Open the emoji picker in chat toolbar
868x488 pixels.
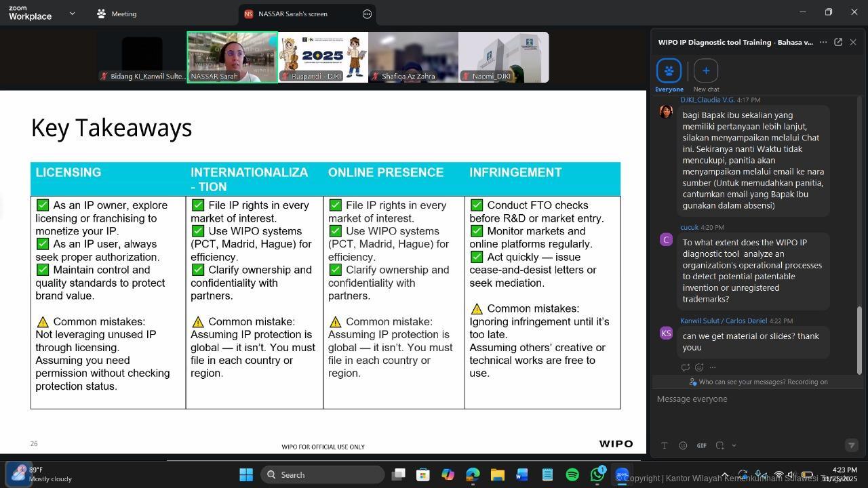point(683,445)
